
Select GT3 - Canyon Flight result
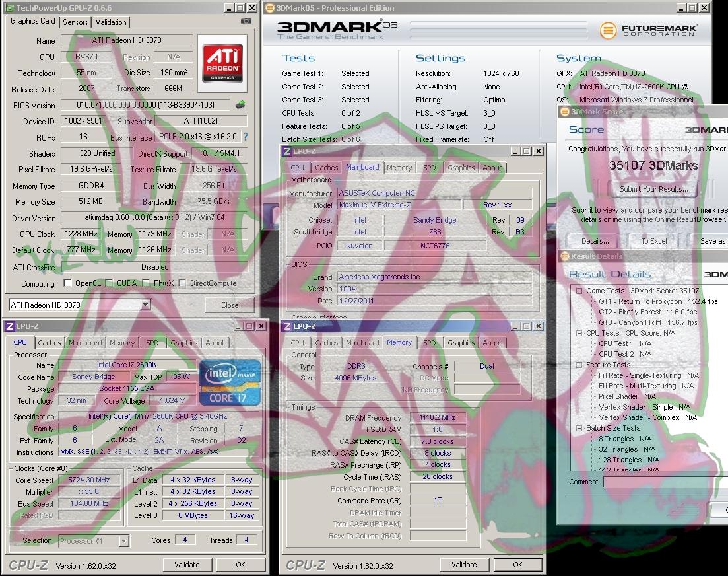648,322
